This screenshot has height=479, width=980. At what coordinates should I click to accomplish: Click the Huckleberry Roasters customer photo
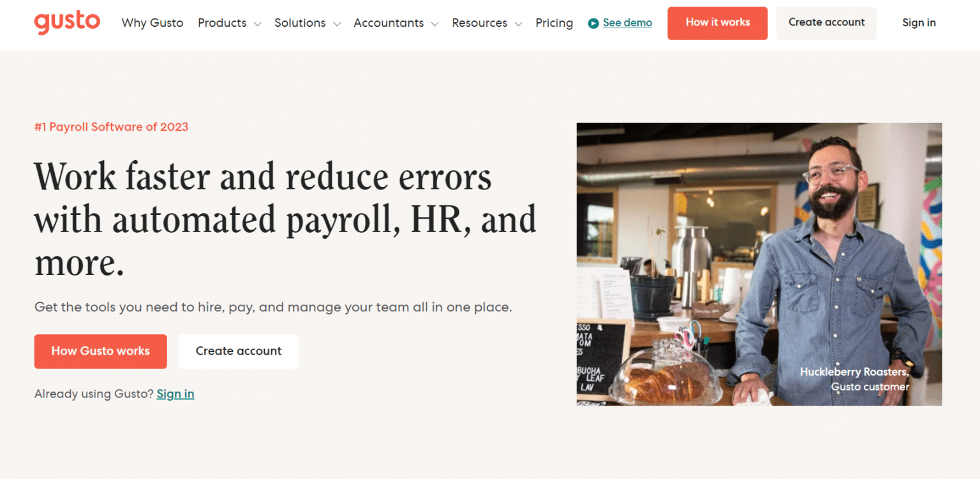tap(759, 264)
